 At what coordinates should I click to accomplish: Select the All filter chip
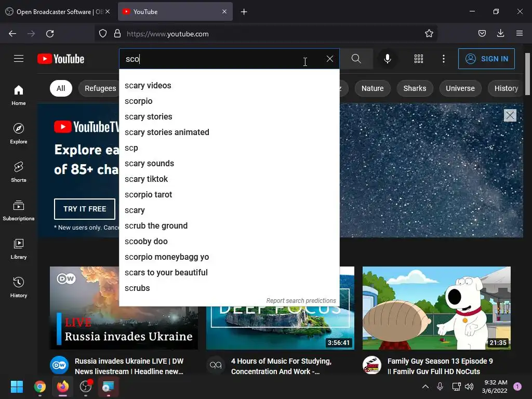61,88
